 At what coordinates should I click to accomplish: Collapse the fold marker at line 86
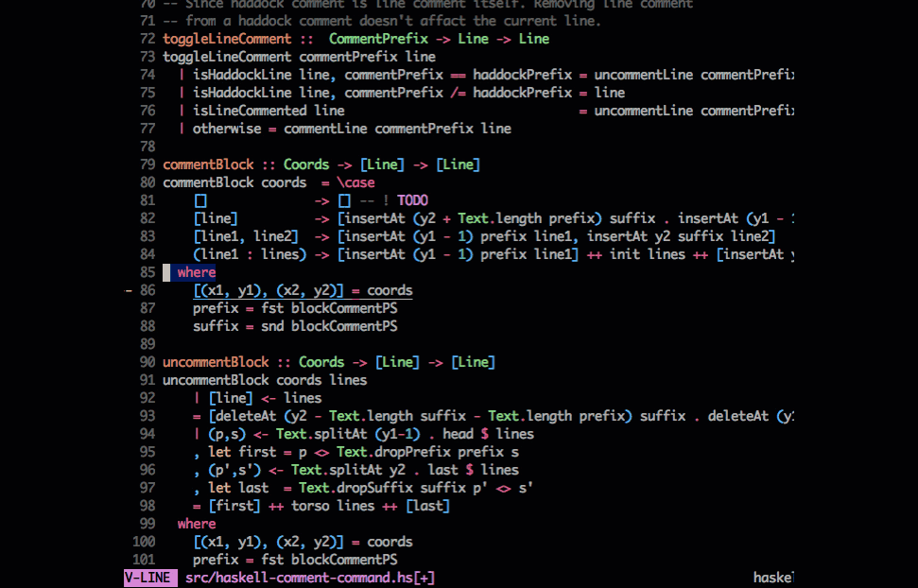pyautogui.click(x=129, y=290)
